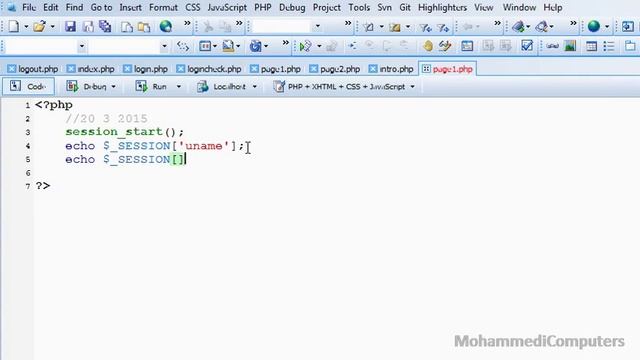Close the logout.php tab with its X
This screenshot has height=360, width=640.
(11, 69)
